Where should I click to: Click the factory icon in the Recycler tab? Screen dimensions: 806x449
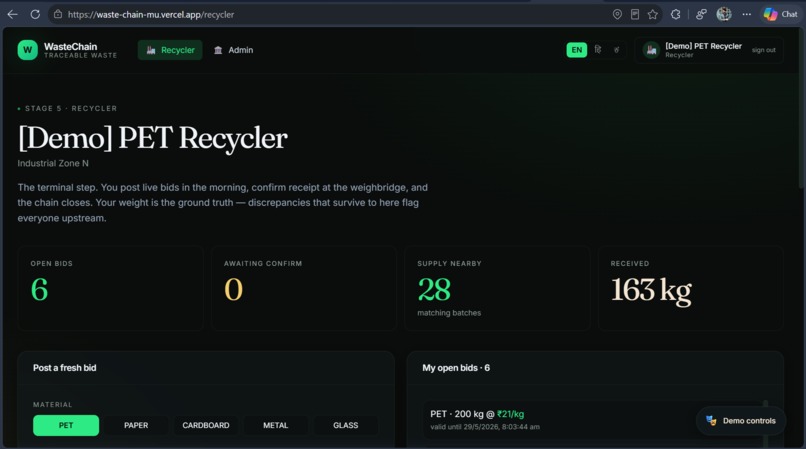151,50
